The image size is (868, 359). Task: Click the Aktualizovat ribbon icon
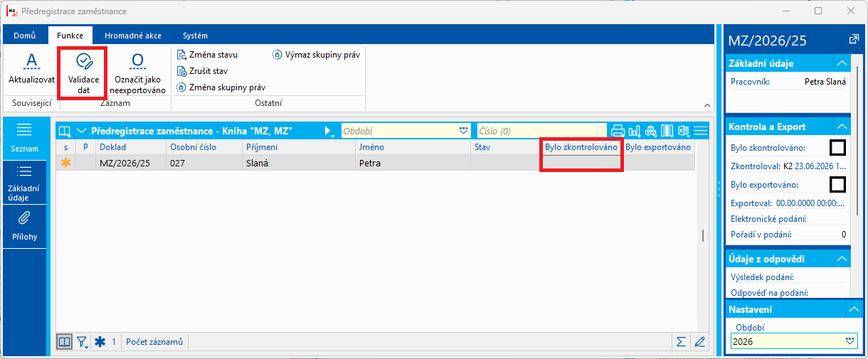31,70
